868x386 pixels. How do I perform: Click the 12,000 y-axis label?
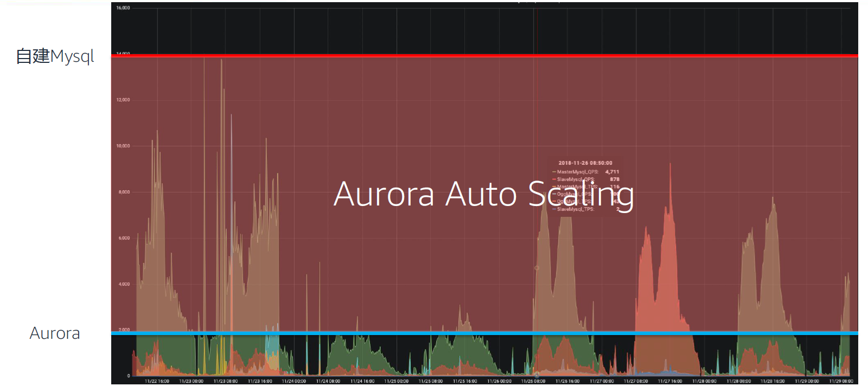pyautogui.click(x=123, y=100)
